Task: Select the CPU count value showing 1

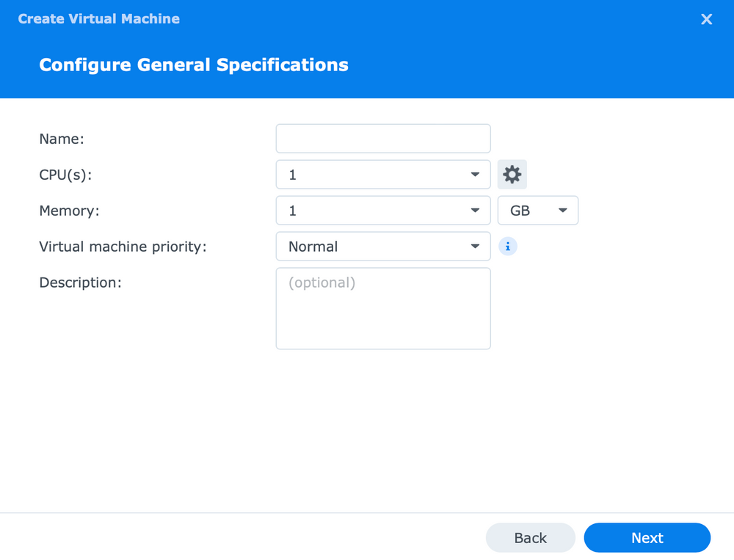Action: click(x=367, y=174)
